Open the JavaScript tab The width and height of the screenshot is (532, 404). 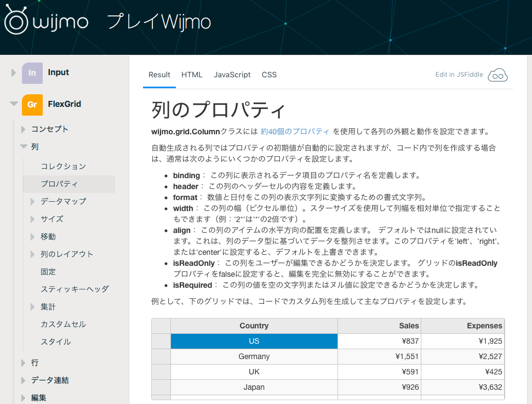pyautogui.click(x=232, y=75)
